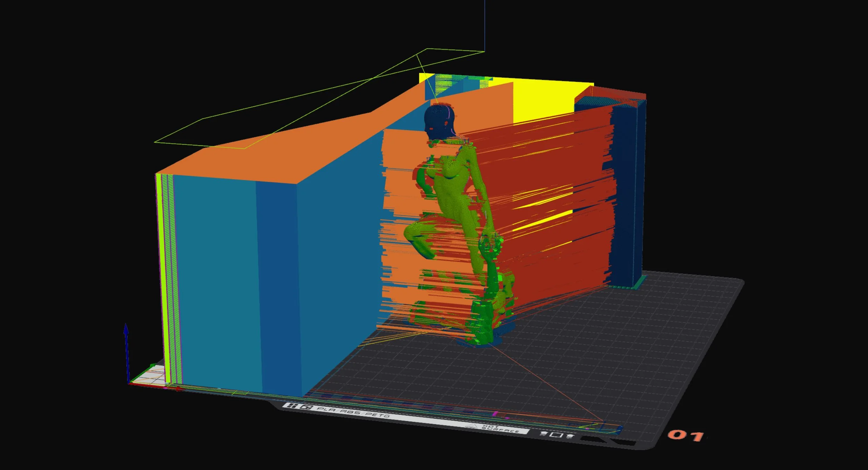Click the square icon between nozzle symbols
The width and height of the screenshot is (868, 470).
click(x=556, y=435)
